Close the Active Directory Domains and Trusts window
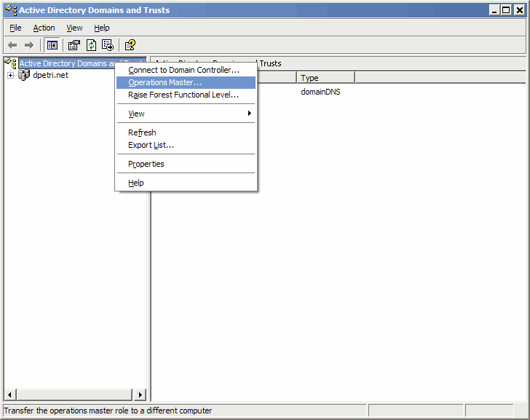The width and height of the screenshot is (530, 420). tap(519, 10)
